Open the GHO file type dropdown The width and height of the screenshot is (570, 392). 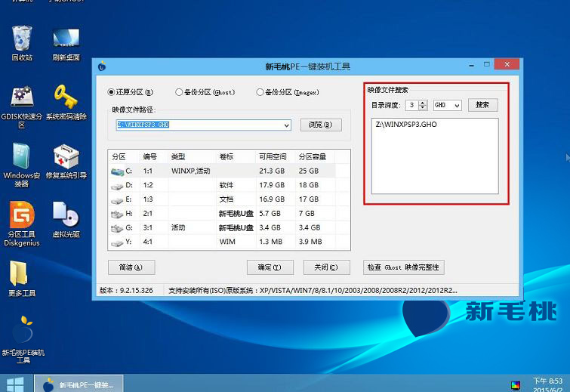tap(457, 106)
